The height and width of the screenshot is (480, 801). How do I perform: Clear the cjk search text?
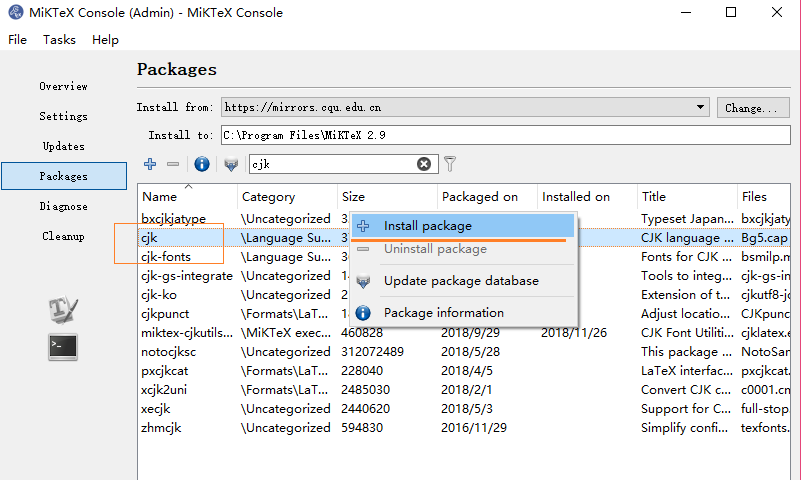[x=423, y=164]
